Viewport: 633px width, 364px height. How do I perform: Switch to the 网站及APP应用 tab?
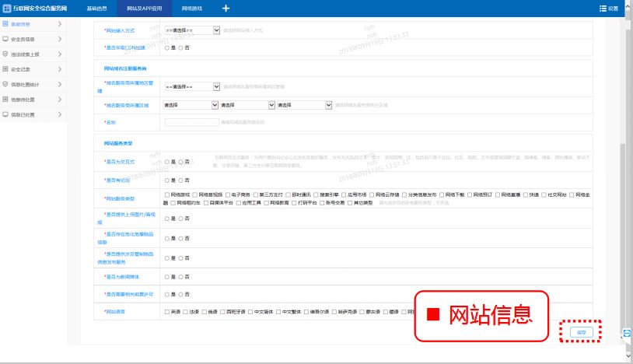pyautogui.click(x=144, y=9)
